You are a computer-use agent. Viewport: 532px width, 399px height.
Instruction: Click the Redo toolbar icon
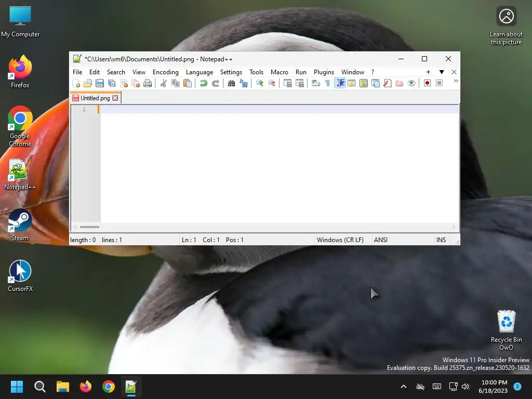(x=216, y=83)
